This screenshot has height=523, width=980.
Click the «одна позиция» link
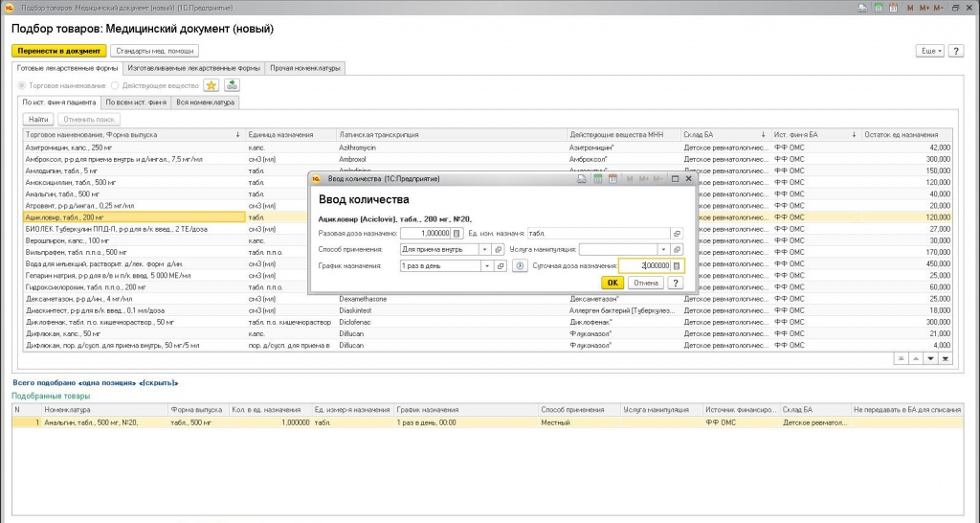[109, 383]
